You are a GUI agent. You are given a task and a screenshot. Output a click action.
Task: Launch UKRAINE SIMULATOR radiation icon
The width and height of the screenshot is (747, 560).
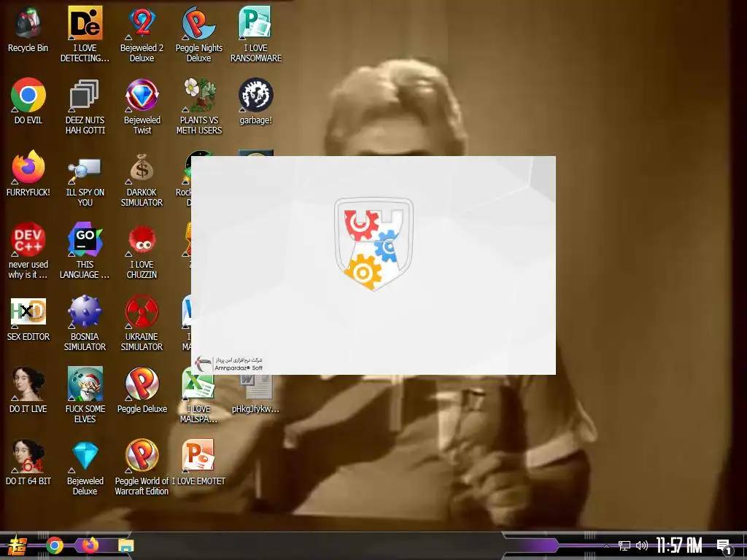point(142,312)
